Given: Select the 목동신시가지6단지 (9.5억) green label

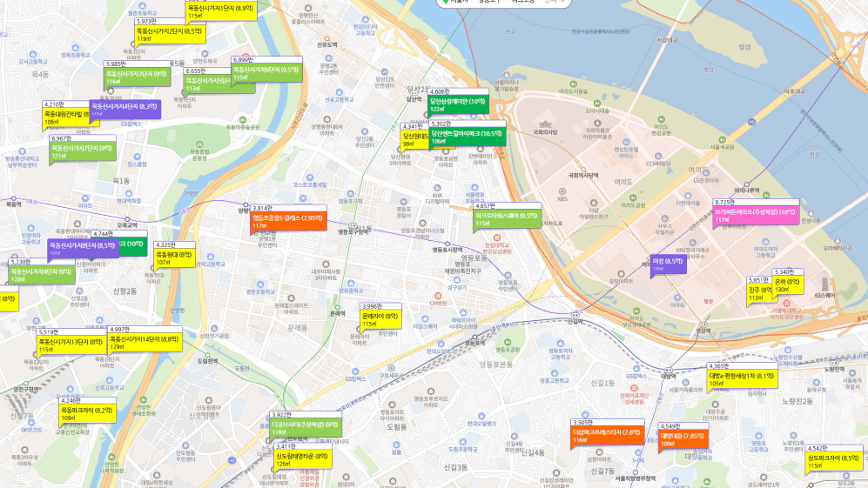Looking at the screenshot, I should point(266,72).
